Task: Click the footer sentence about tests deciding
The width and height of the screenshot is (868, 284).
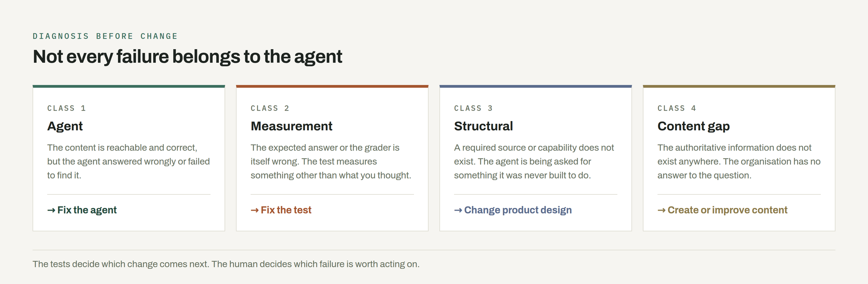Action: (226, 264)
